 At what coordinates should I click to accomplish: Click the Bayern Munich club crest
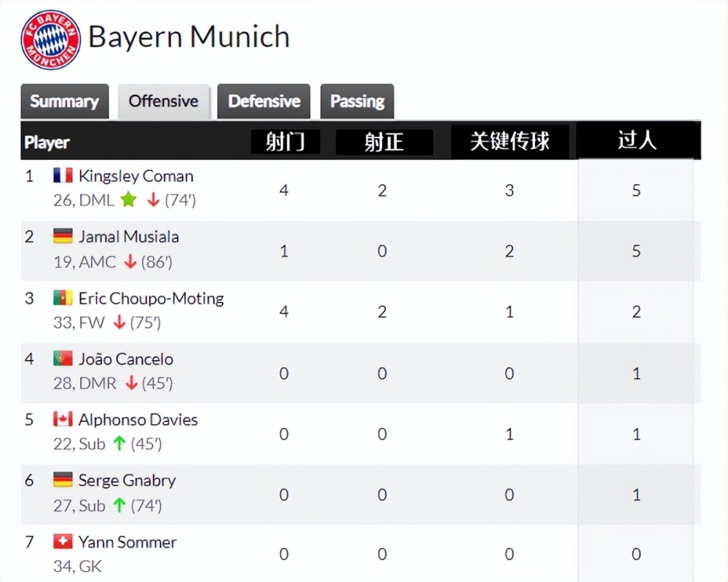click(51, 39)
